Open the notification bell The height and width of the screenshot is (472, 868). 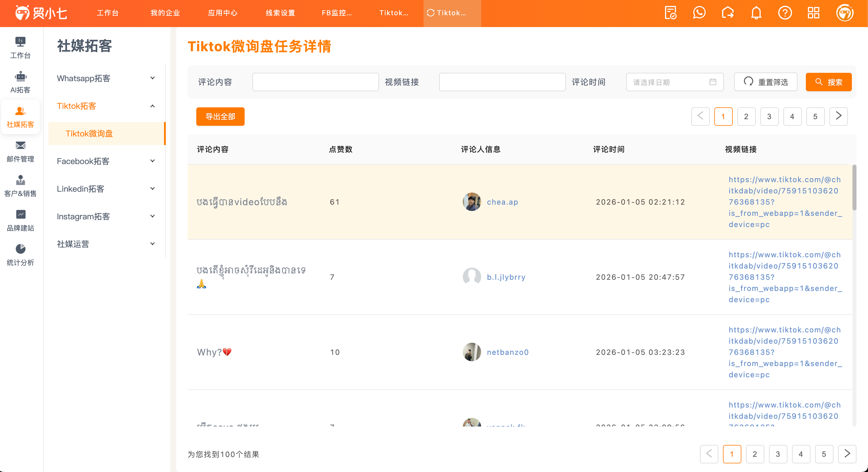756,13
